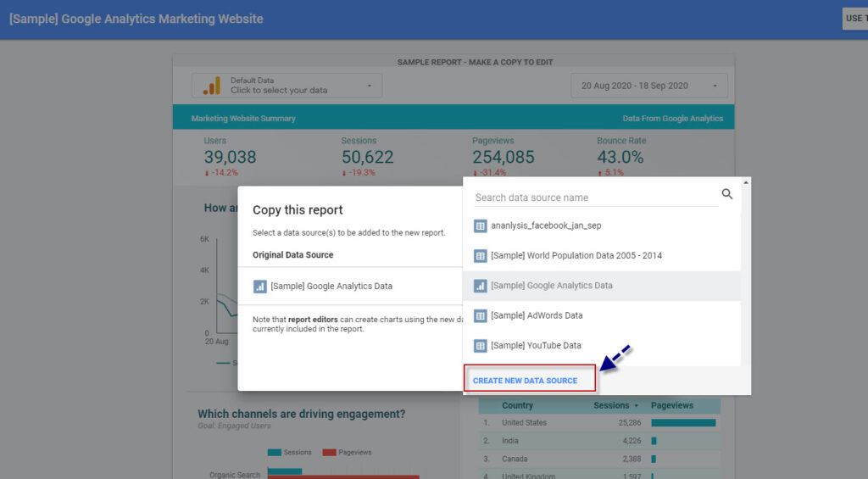Focus the Search data source name field
The width and height of the screenshot is (868, 479).
(596, 198)
